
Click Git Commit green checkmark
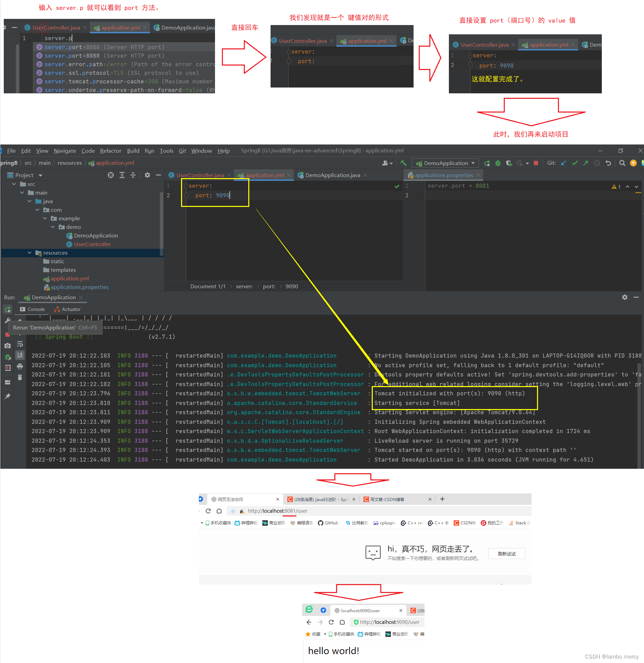pyautogui.click(x=575, y=163)
